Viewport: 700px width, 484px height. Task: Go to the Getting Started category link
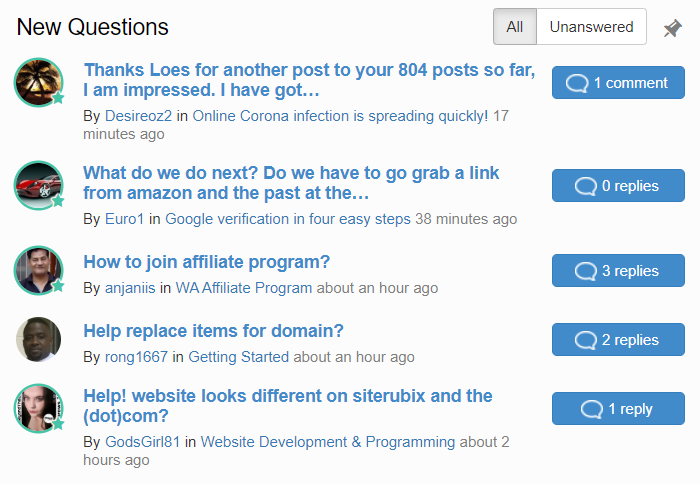[x=238, y=357]
